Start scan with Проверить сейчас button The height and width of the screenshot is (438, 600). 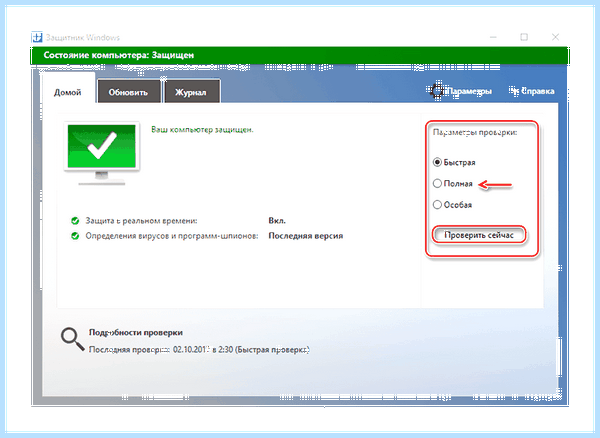pyautogui.click(x=479, y=235)
